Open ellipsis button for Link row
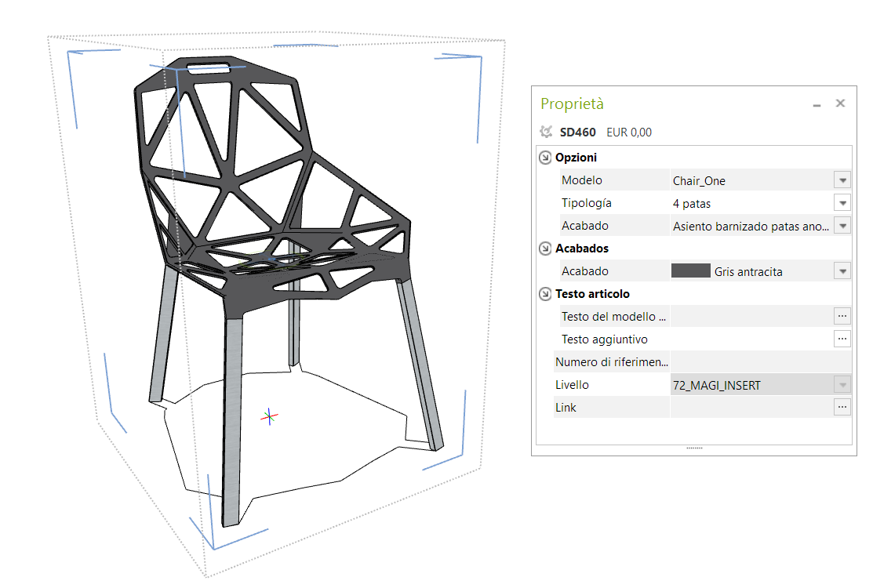Viewport: 873px width, 588px height. (842, 407)
